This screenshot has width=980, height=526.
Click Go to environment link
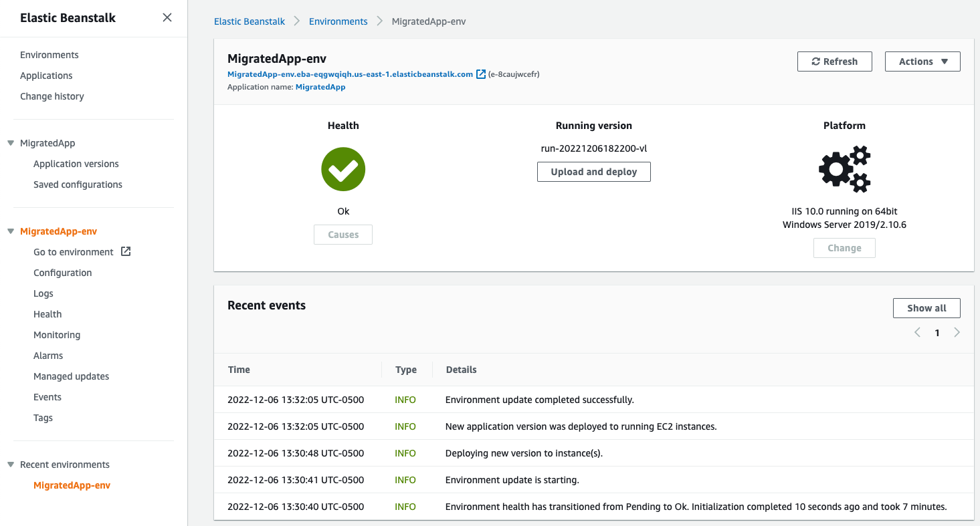74,252
